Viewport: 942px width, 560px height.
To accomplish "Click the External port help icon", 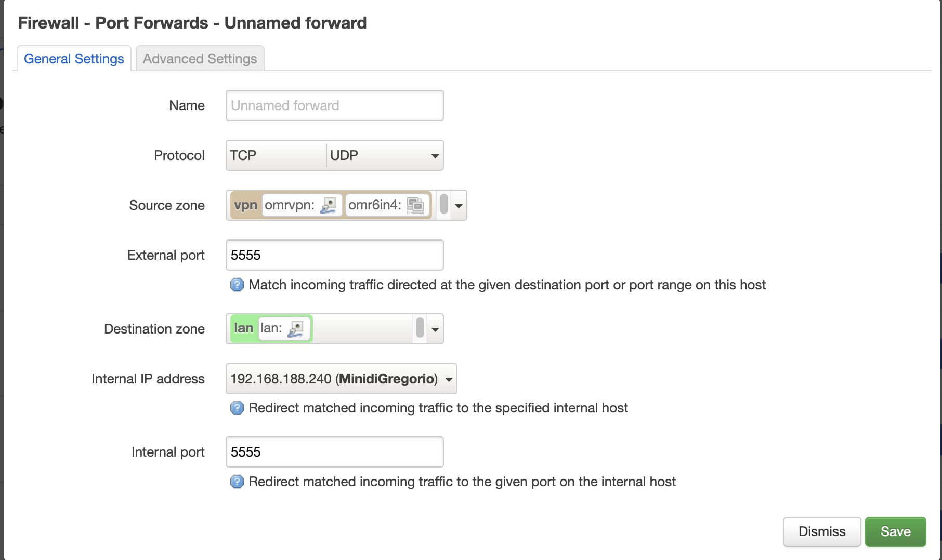I will [237, 285].
